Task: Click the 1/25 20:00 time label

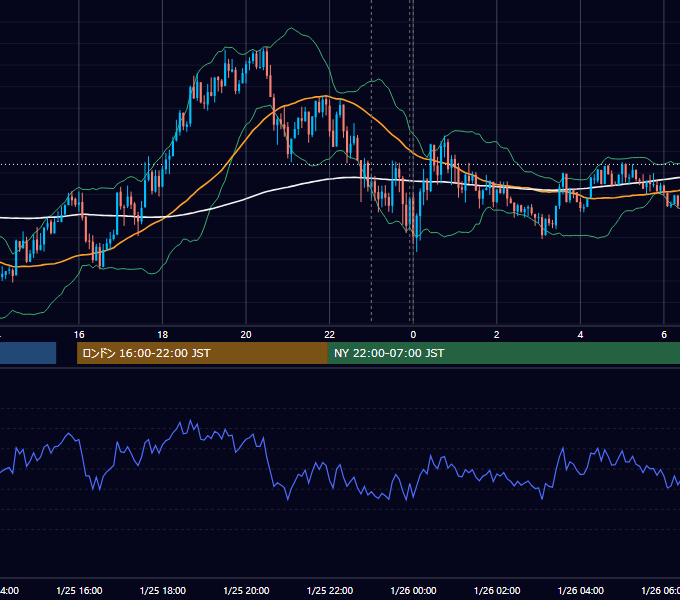Action: click(246, 590)
